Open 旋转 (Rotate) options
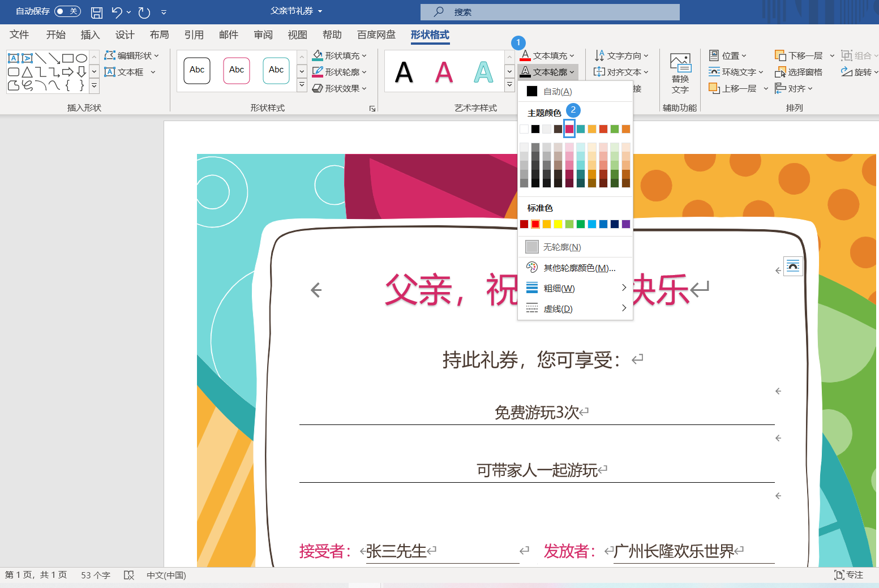Screen dimensions: 879x588 pyautogui.click(x=859, y=72)
